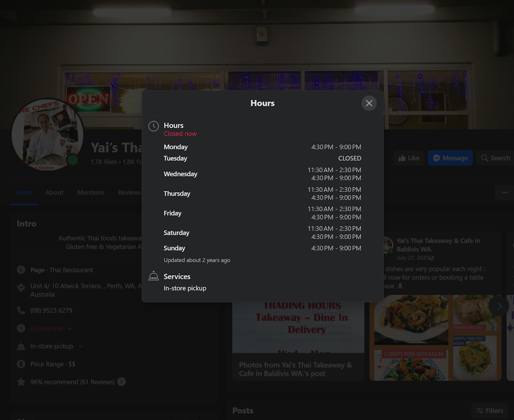Click the clock icon in the Intro panel

coord(21,328)
